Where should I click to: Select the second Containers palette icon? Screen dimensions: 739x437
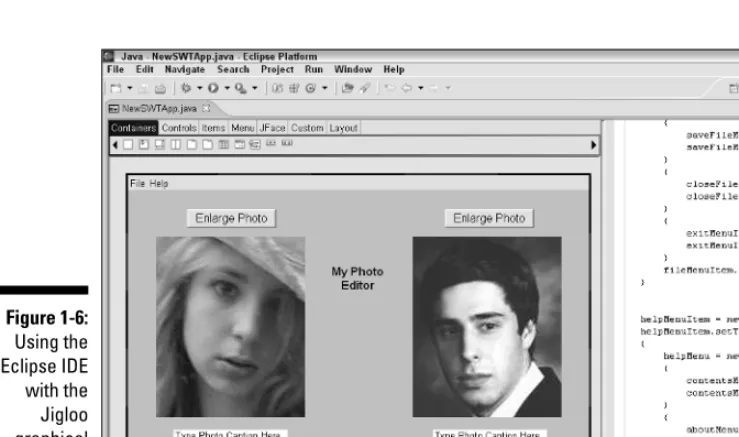(144, 145)
